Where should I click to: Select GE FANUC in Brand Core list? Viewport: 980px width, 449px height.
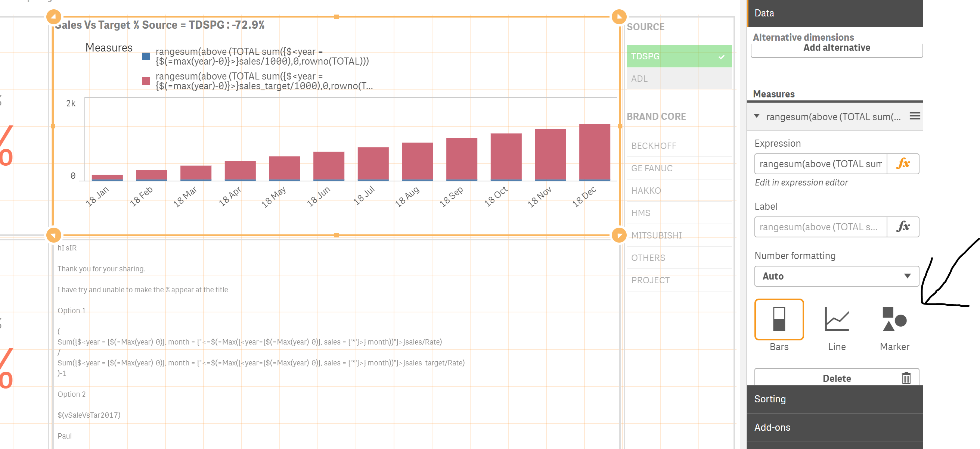click(679, 168)
